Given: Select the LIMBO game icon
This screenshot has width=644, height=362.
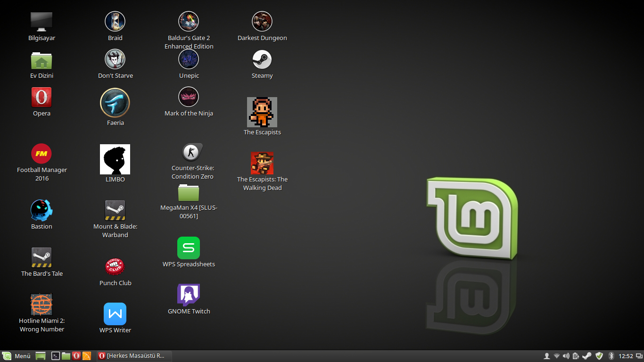Looking at the screenshot, I should coord(115,159).
